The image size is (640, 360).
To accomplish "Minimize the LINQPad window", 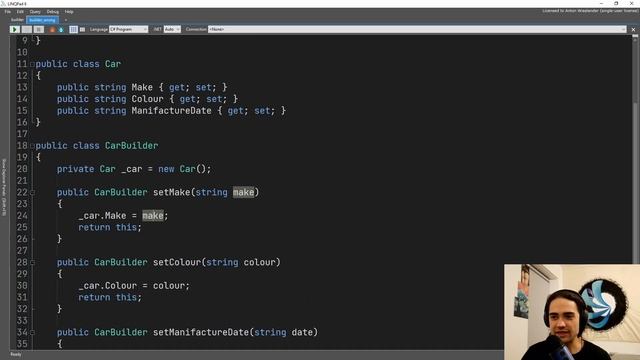I will click(x=601, y=3).
